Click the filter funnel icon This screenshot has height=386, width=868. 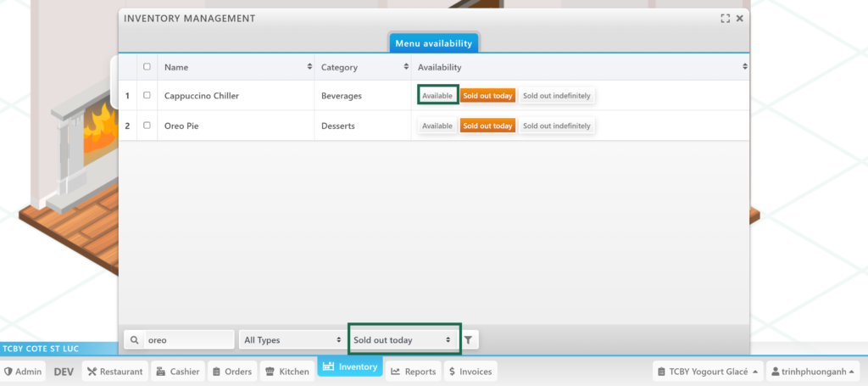pos(469,339)
